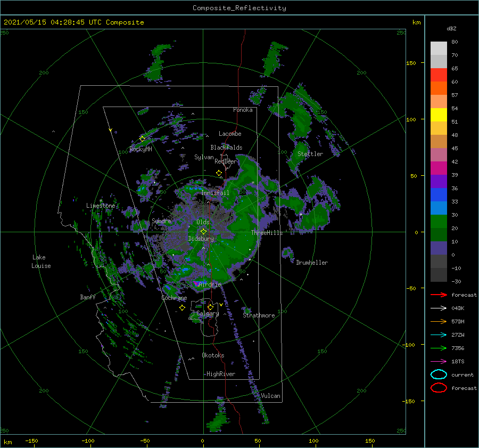The image size is (479, 448).
Task: Click the slate 0-10 dBZ color swatch
Action: tap(439, 248)
